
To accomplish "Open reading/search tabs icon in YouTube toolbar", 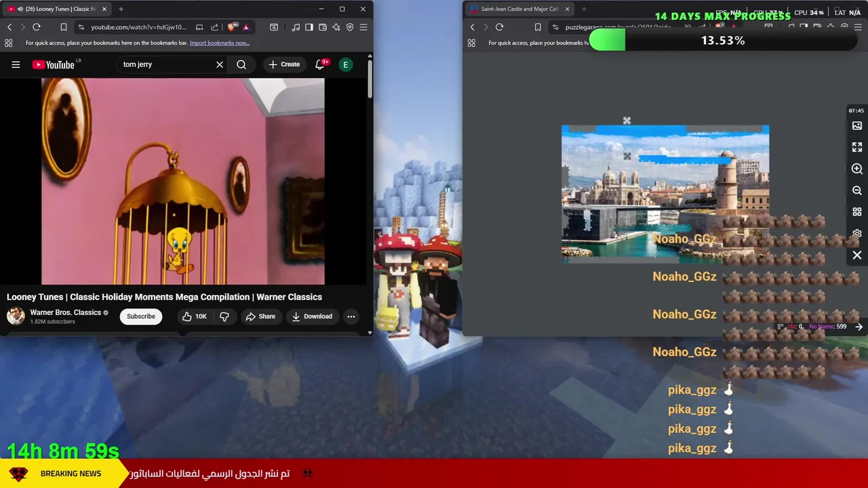I will tap(274, 27).
